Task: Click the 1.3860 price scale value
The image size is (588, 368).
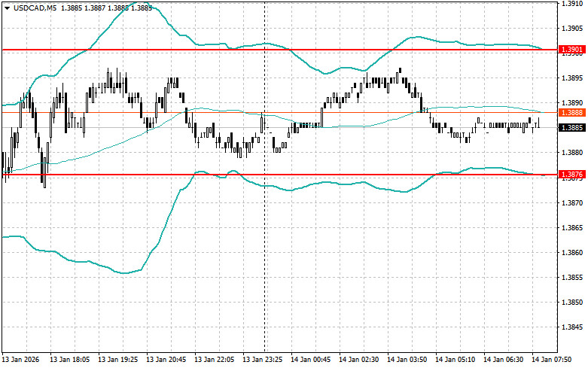Action: point(572,253)
